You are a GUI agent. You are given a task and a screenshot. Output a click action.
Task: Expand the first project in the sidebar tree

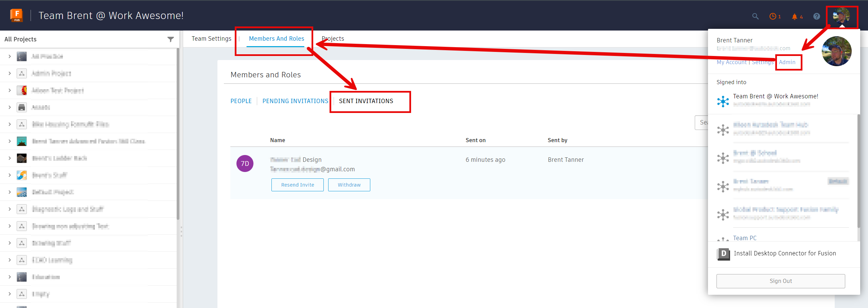[x=9, y=56]
